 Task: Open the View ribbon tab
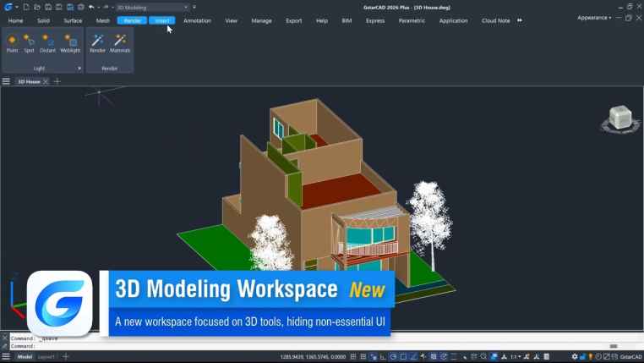pos(232,20)
